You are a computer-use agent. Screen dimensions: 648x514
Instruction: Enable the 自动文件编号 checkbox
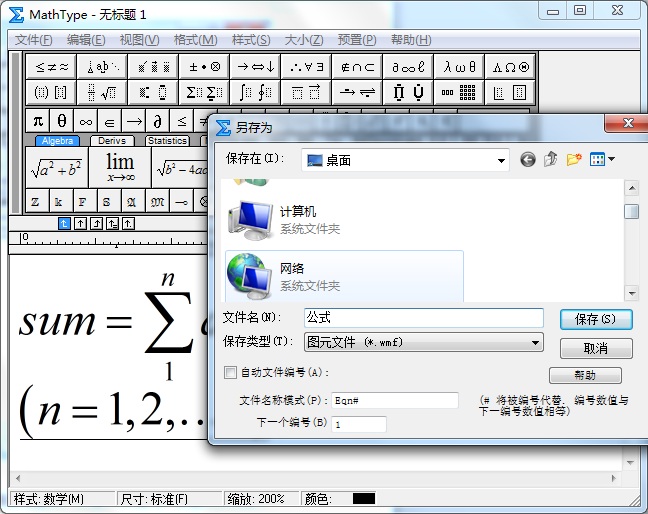[x=230, y=373]
